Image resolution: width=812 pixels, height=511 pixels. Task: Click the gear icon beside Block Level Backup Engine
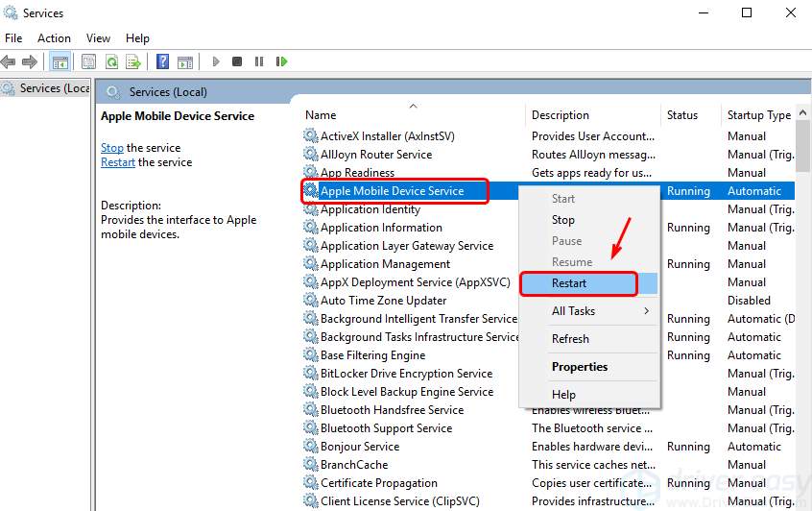310,391
